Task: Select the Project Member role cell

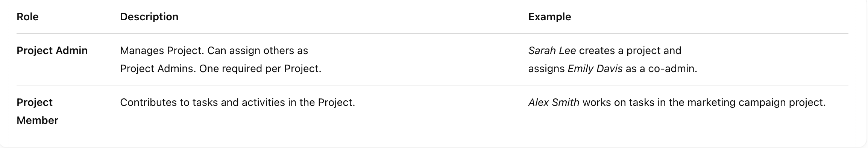Action: point(37,111)
